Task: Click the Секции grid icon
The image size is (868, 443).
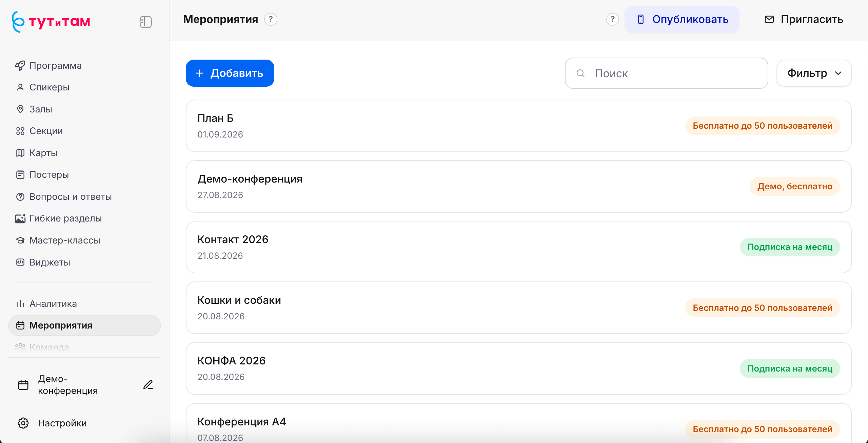Action: tap(20, 131)
